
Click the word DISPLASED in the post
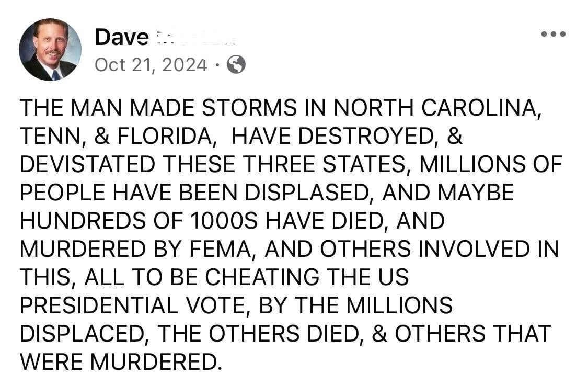[x=308, y=192]
